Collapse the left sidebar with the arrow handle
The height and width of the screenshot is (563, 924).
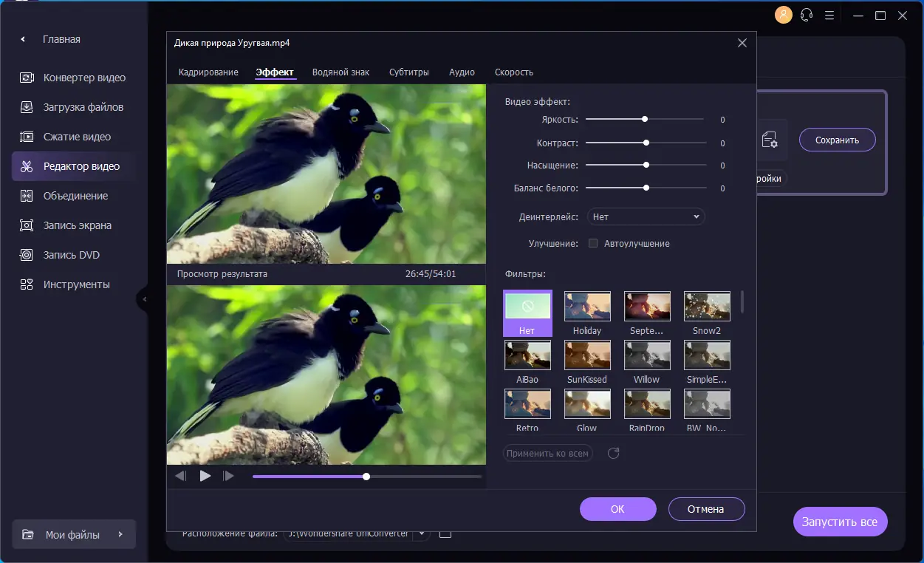(x=144, y=299)
